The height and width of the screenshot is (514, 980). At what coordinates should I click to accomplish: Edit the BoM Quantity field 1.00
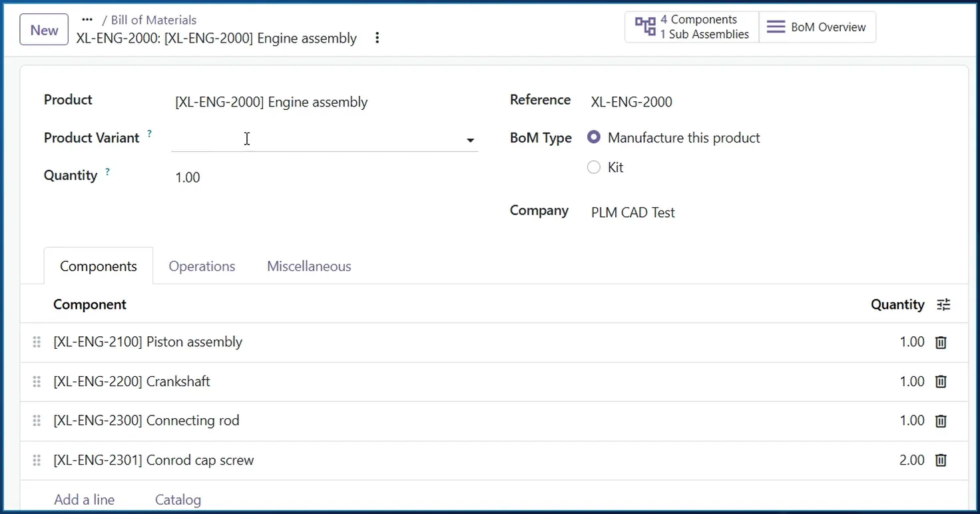(187, 178)
